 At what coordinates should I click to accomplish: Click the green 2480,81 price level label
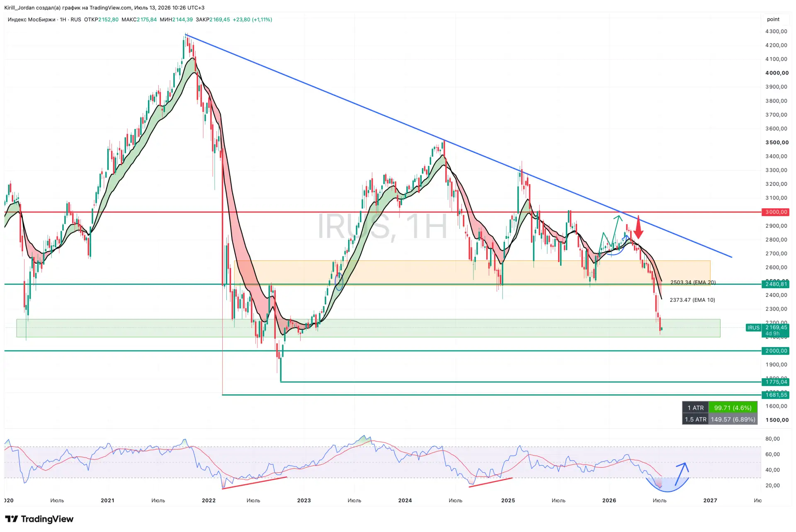(x=776, y=284)
